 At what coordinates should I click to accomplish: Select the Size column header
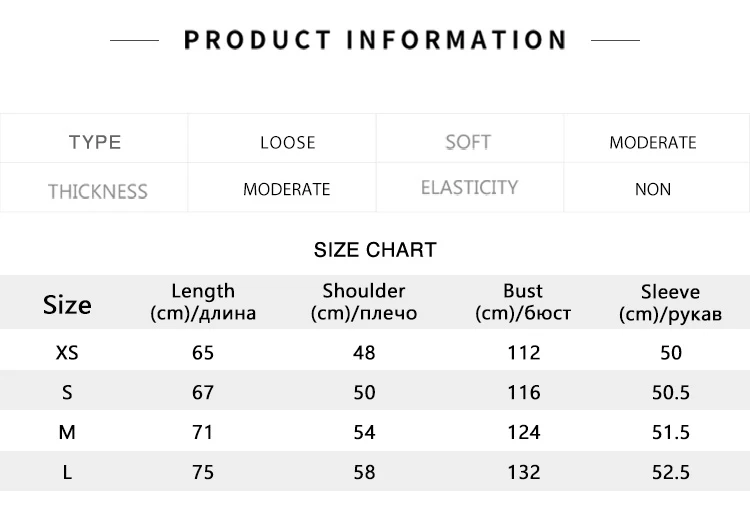click(x=67, y=305)
